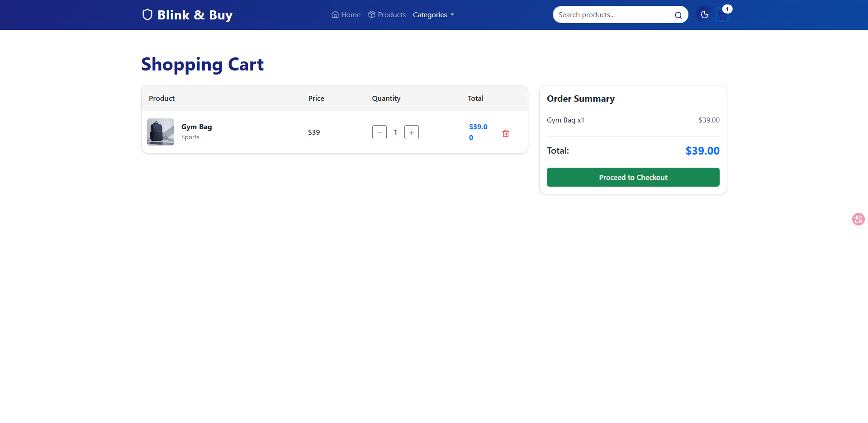This screenshot has width=868, height=423.
Task: Click the Blink & Buy brand name
Action: coord(194,15)
